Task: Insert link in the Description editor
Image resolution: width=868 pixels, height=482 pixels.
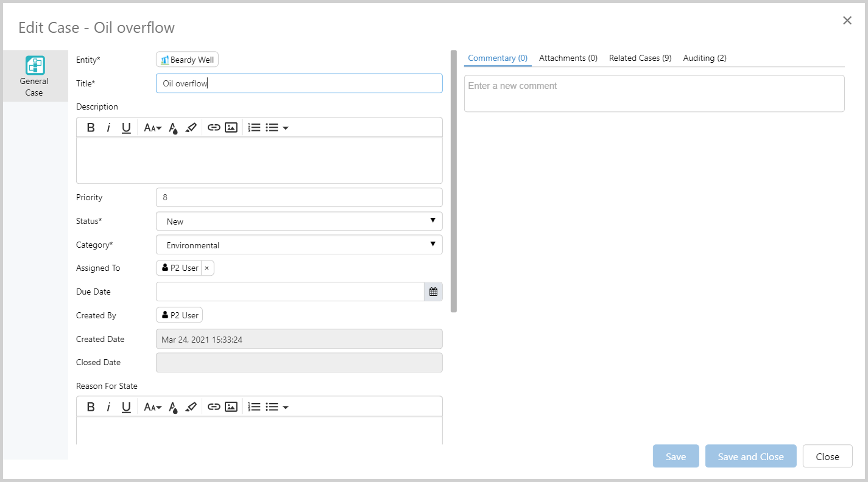Action: 213,127
